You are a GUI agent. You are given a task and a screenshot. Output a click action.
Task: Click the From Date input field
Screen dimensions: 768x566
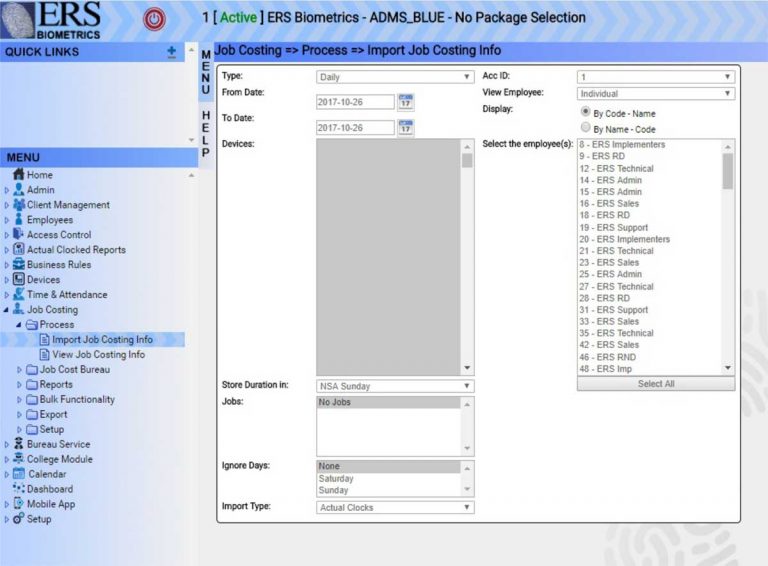[x=355, y=102]
